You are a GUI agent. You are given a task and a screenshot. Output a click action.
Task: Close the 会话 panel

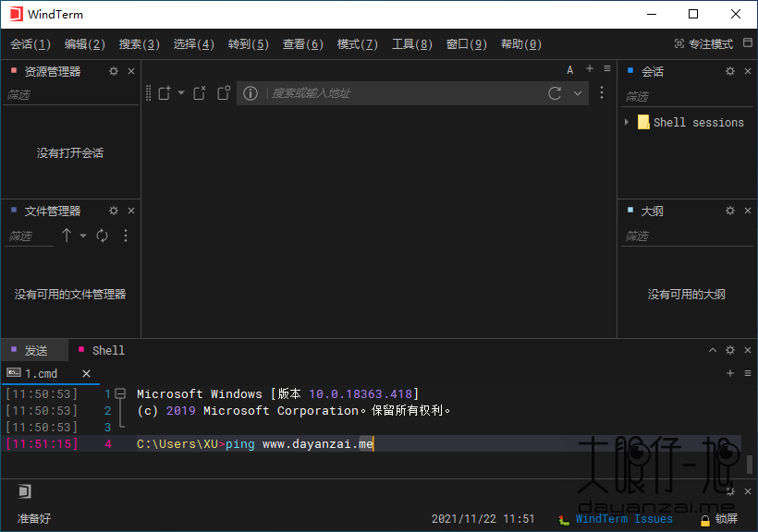(748, 71)
